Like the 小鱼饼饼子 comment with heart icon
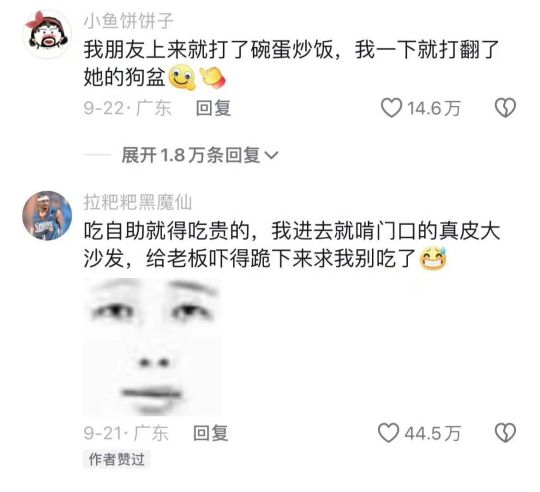This screenshot has height=492, width=540. tap(392, 108)
